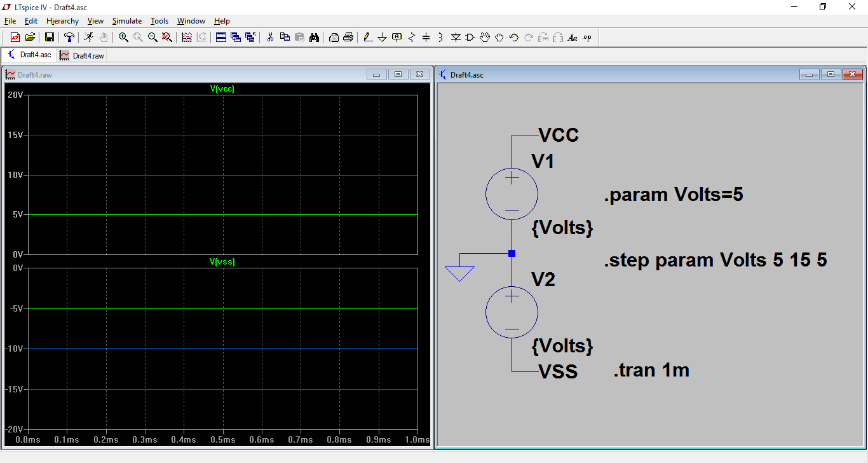The image size is (868, 463).
Task: Click the Undo arrow
Action: pyautogui.click(x=514, y=38)
